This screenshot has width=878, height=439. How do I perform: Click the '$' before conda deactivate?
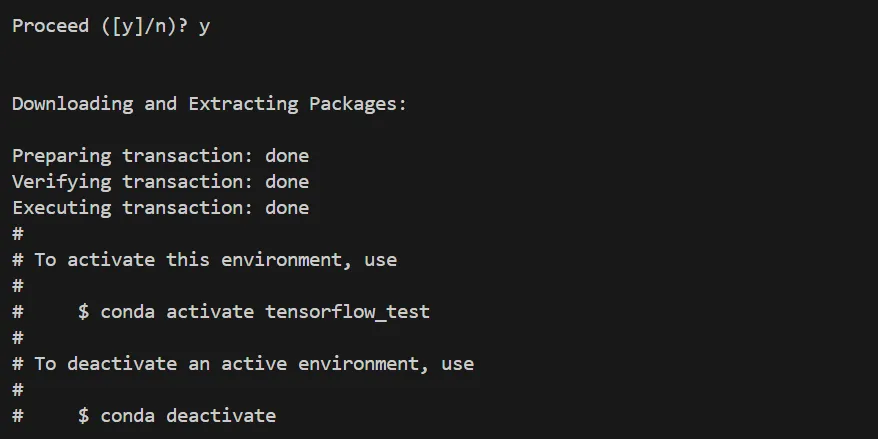pos(84,415)
